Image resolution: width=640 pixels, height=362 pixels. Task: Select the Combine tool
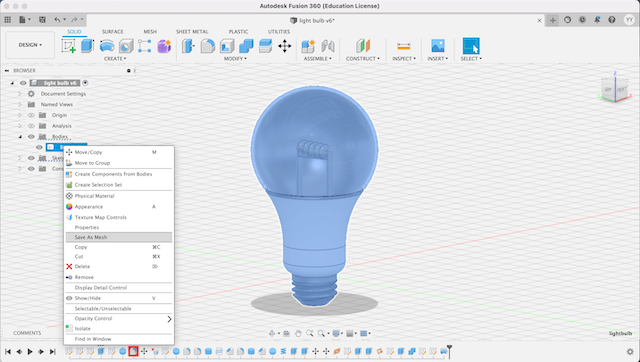(246, 46)
